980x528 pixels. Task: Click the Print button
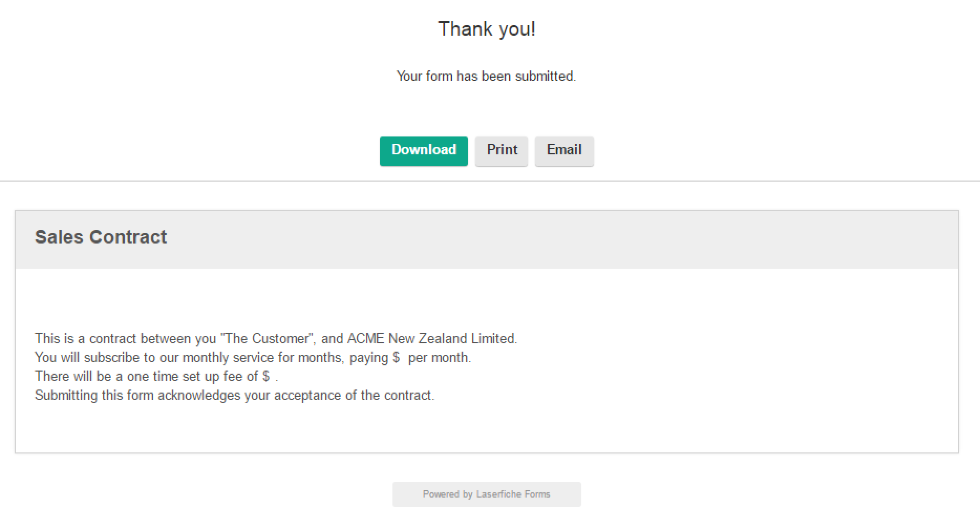tap(501, 151)
